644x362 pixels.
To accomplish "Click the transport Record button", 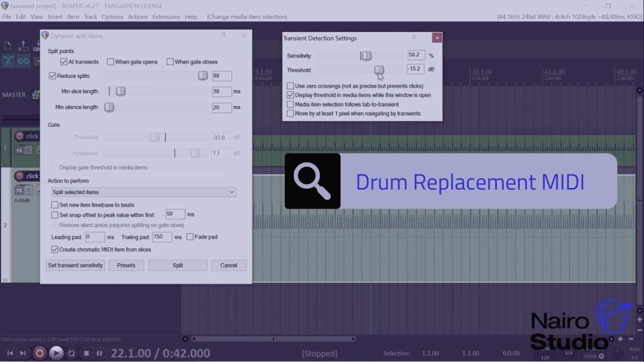I will coord(40,353).
